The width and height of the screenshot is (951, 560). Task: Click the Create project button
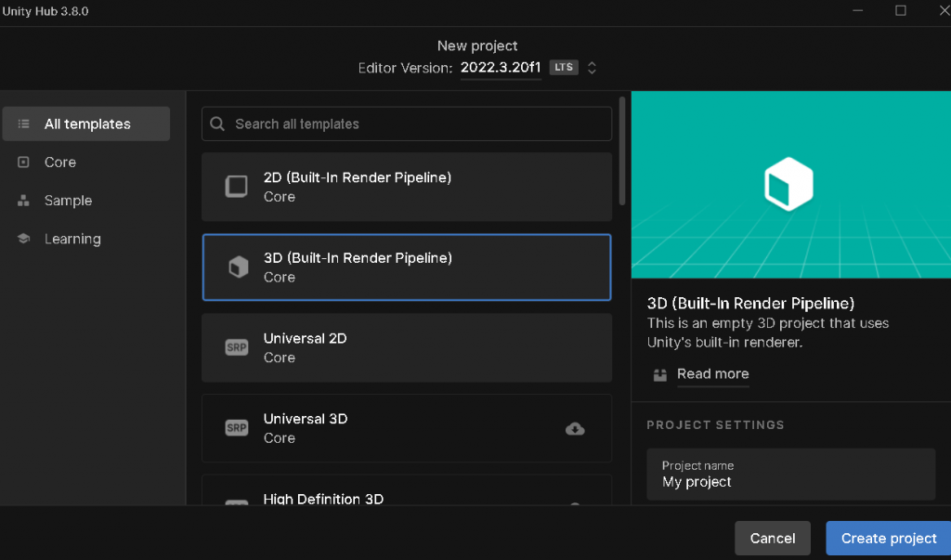889,538
